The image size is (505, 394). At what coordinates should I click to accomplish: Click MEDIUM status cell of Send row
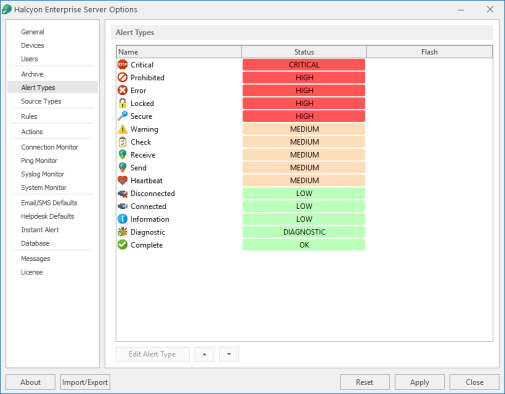tap(304, 168)
